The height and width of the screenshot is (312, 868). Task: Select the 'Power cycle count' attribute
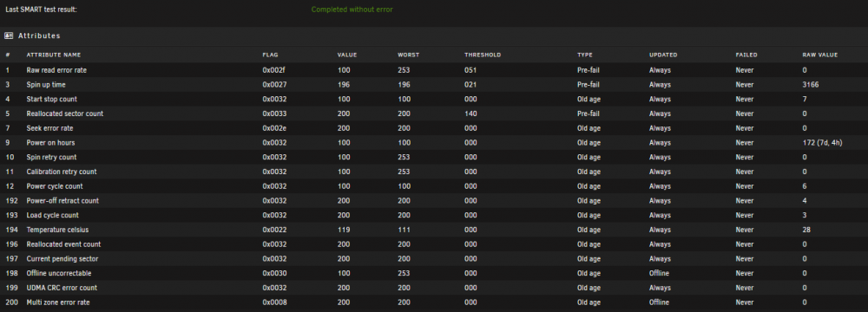point(54,185)
